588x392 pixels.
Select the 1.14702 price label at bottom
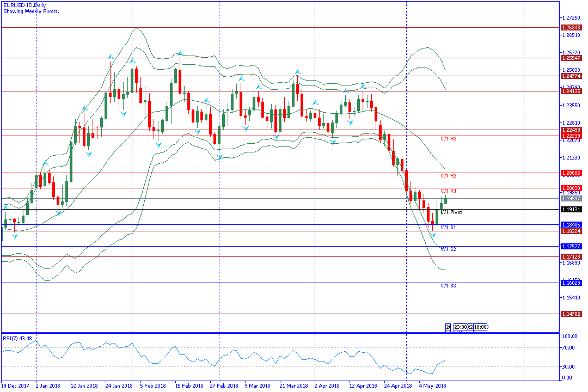tap(571, 314)
